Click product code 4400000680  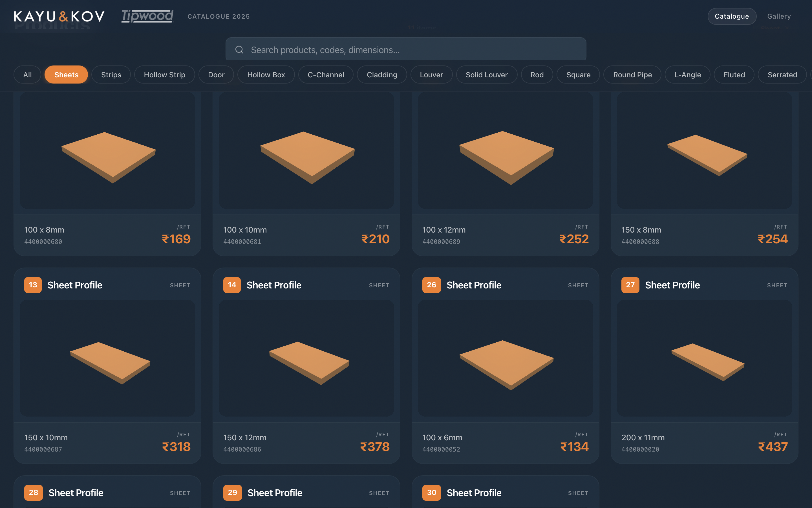coord(43,242)
